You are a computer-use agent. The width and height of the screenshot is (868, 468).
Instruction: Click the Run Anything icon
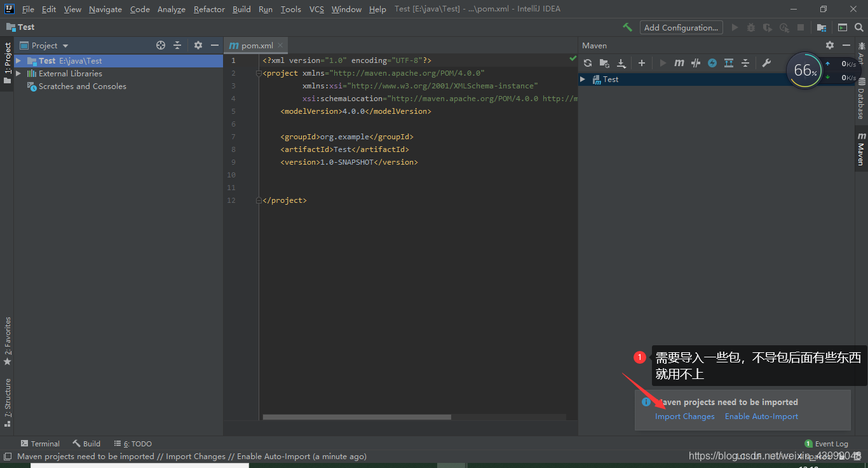click(843, 27)
